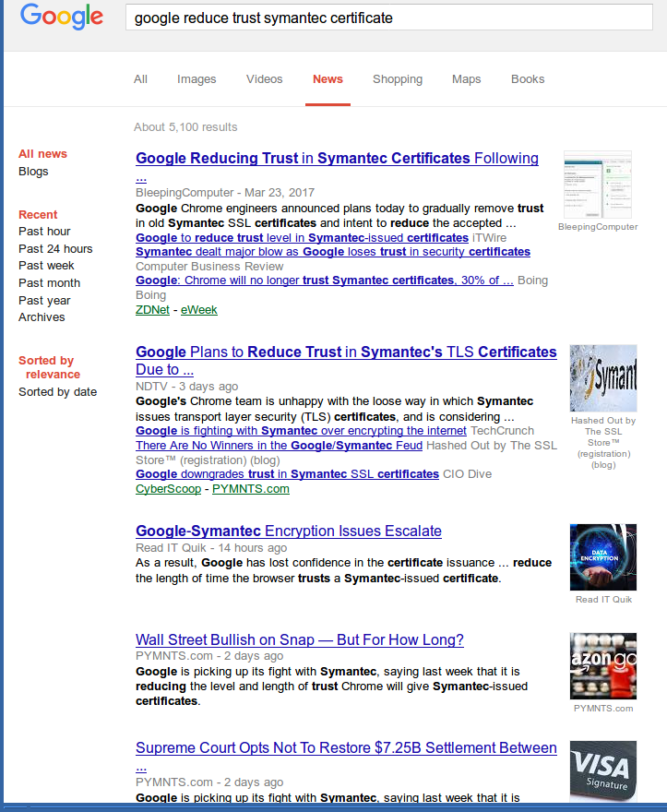This screenshot has width=667, height=812.
Task: Open 'Google Reducing Trust in Symantec Certificates Following' headline
Action: (337, 158)
